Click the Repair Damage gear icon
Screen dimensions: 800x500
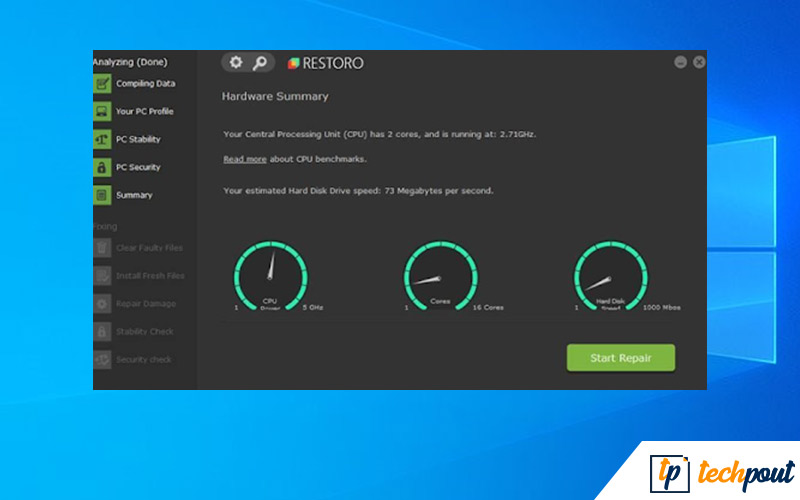click(102, 304)
